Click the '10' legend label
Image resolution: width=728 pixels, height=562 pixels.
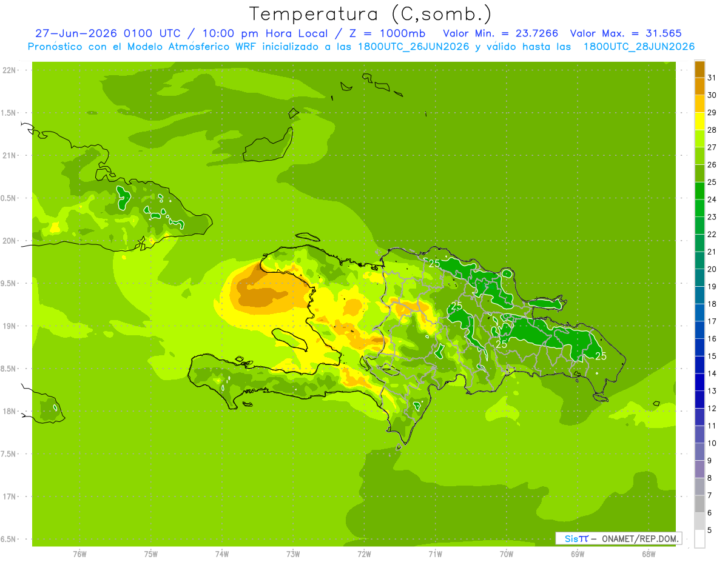click(x=712, y=443)
